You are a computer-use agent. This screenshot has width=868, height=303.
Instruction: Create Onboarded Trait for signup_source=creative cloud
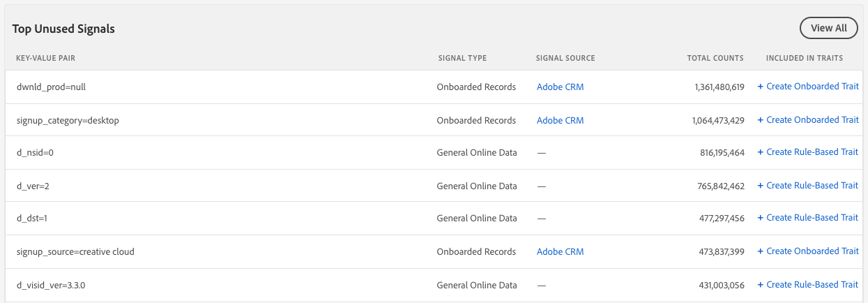pyautogui.click(x=808, y=251)
